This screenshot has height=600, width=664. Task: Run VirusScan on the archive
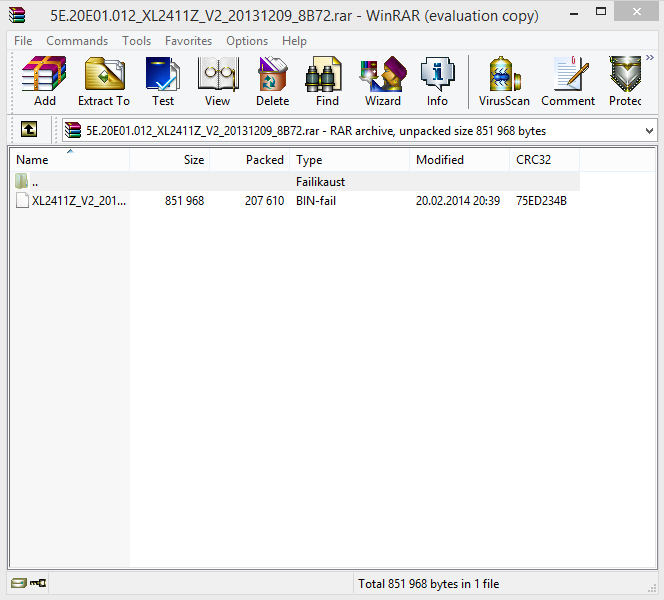tap(504, 81)
